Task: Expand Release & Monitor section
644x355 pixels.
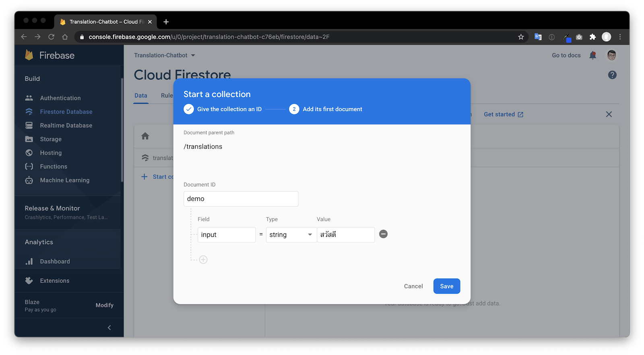Action: (x=67, y=212)
